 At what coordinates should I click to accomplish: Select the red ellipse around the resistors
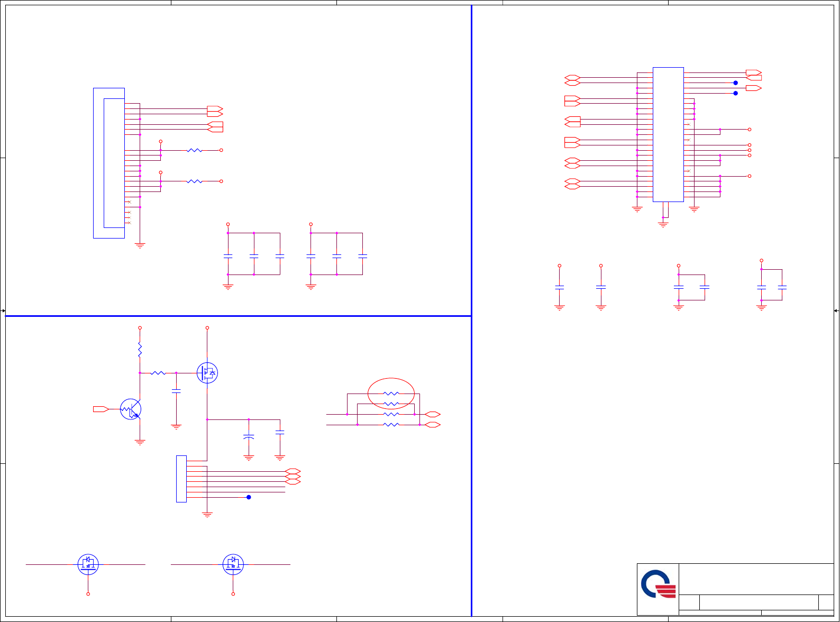point(391,394)
